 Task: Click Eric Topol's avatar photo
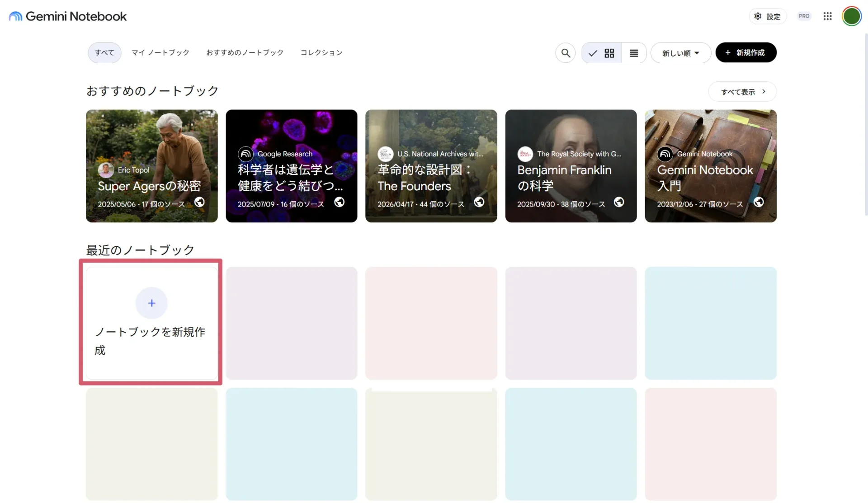click(x=106, y=170)
